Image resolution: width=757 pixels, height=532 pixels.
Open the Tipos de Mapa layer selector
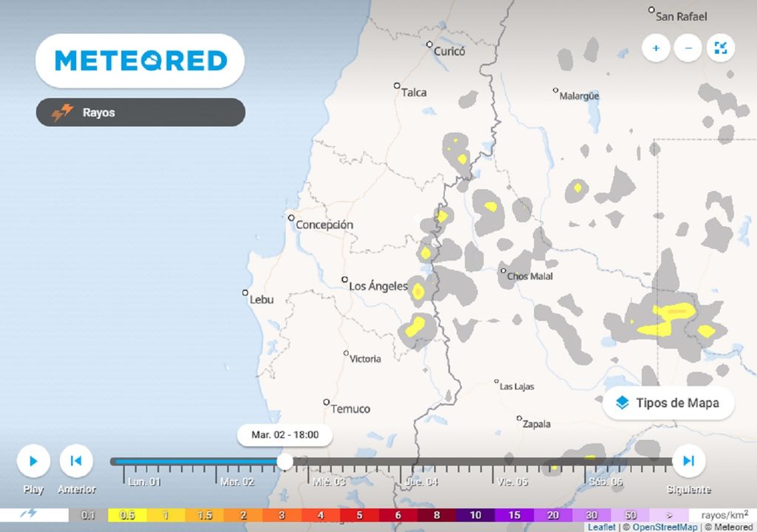point(669,403)
